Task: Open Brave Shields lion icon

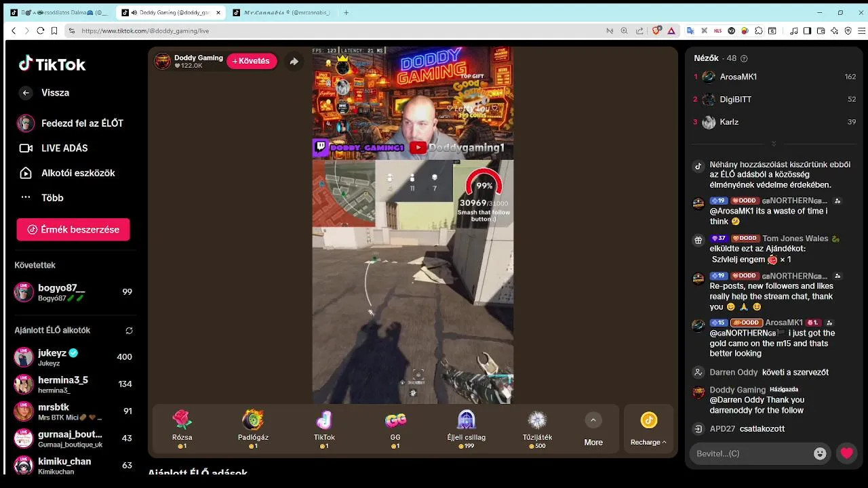Action: point(656,30)
